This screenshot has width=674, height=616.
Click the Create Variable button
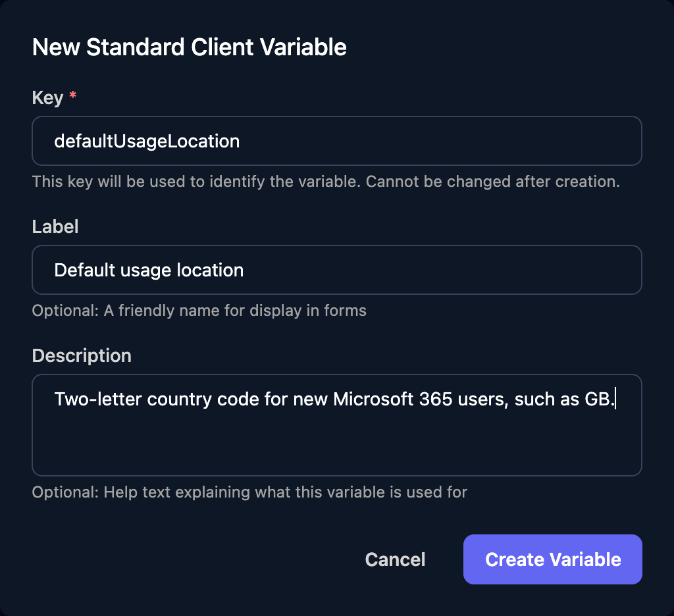click(x=552, y=559)
